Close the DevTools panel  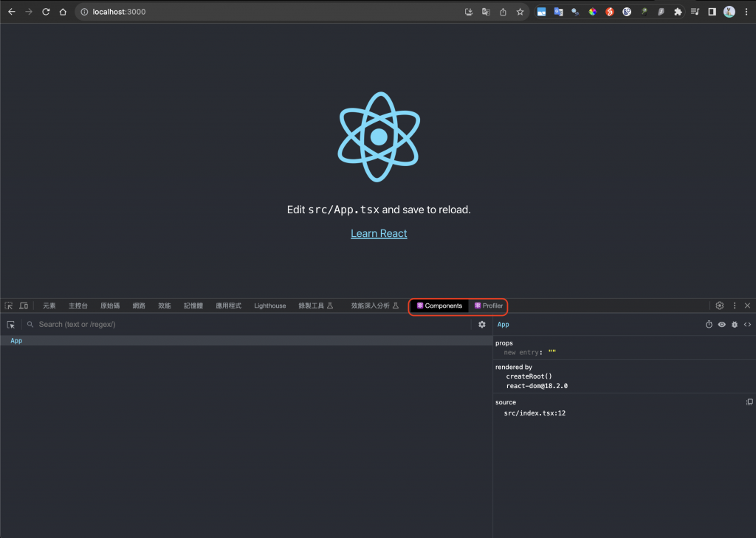tap(747, 306)
